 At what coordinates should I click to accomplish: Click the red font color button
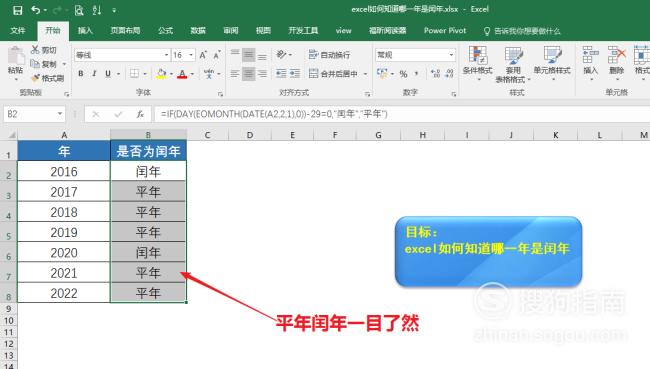click(182, 74)
